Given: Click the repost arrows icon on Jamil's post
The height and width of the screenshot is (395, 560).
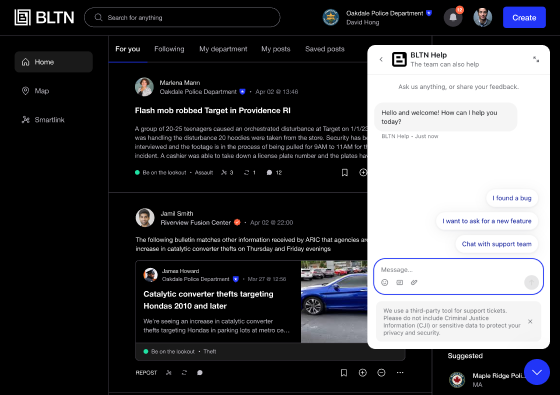Looking at the screenshot, I should tap(184, 373).
